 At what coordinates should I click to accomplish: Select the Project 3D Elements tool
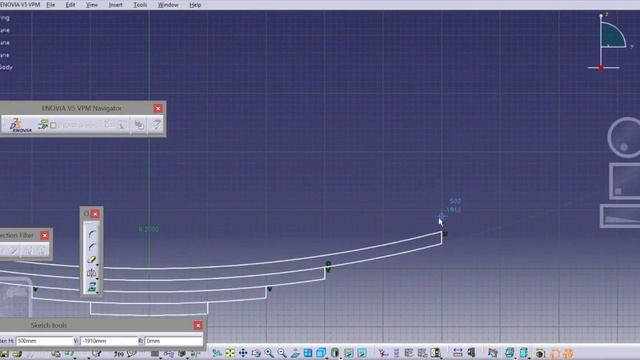click(x=92, y=287)
